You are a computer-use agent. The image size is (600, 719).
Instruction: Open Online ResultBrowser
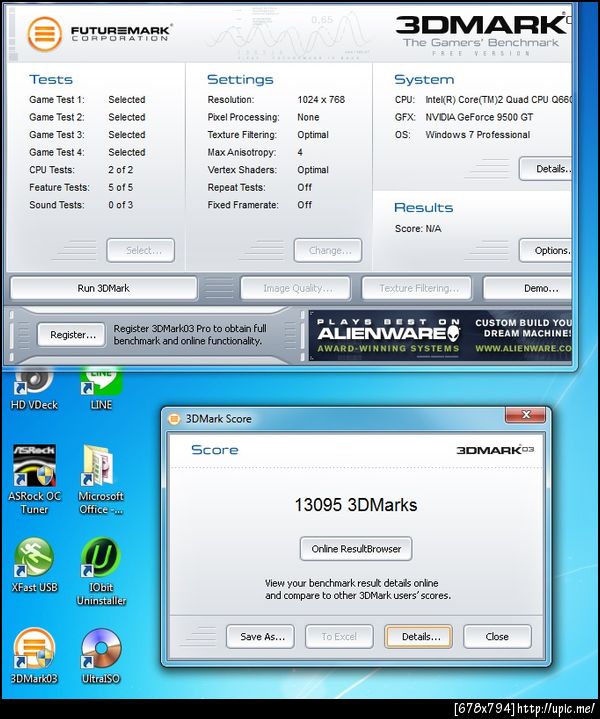coord(356,549)
